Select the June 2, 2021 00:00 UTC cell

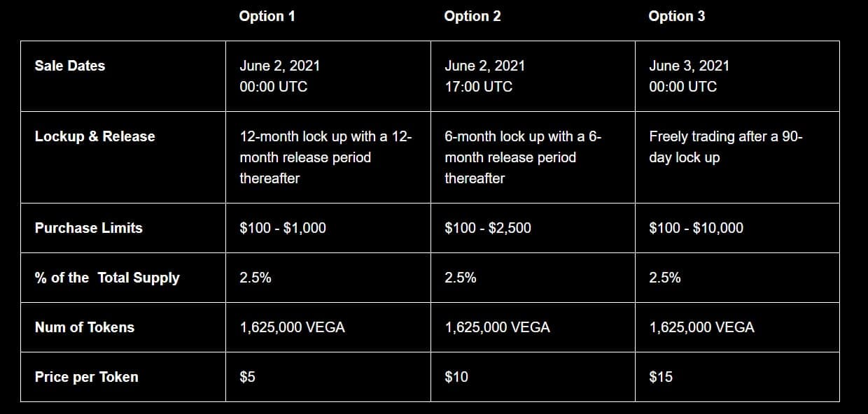pyautogui.click(x=328, y=76)
